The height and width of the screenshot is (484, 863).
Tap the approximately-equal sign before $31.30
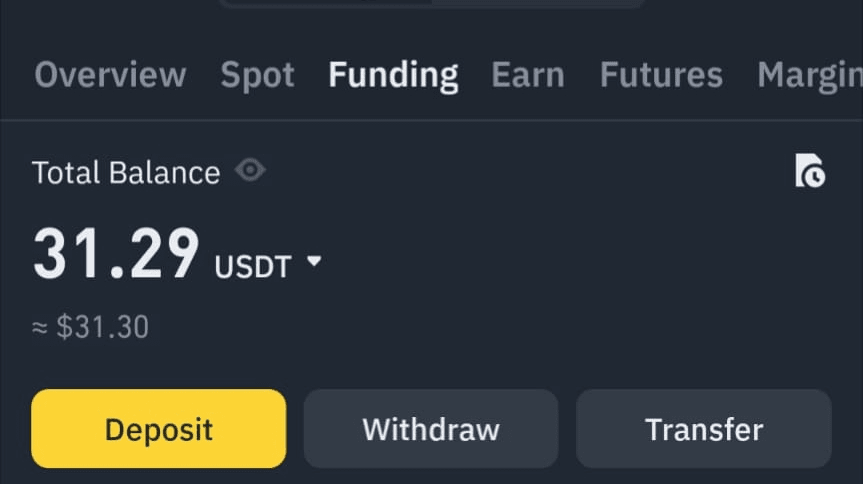point(40,328)
